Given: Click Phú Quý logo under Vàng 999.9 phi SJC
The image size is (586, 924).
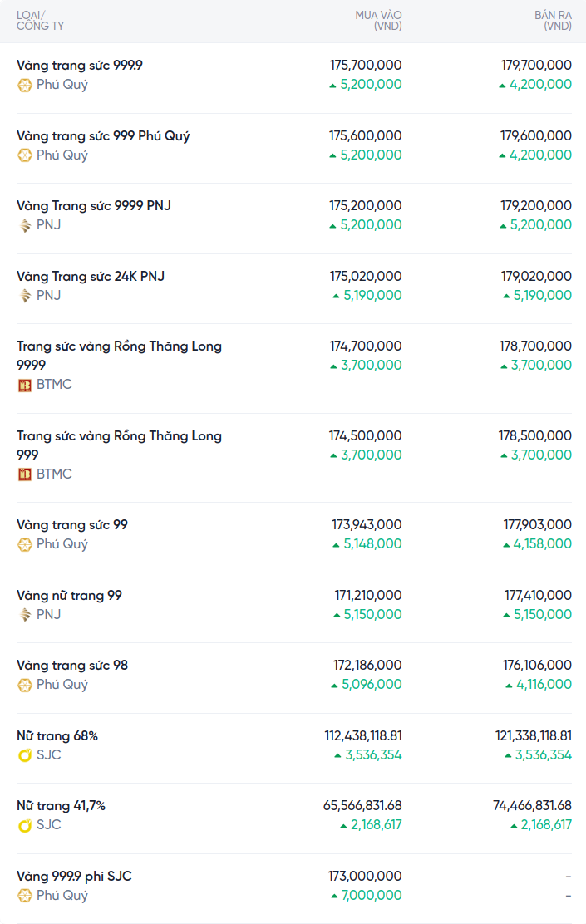Looking at the screenshot, I should point(25,896).
